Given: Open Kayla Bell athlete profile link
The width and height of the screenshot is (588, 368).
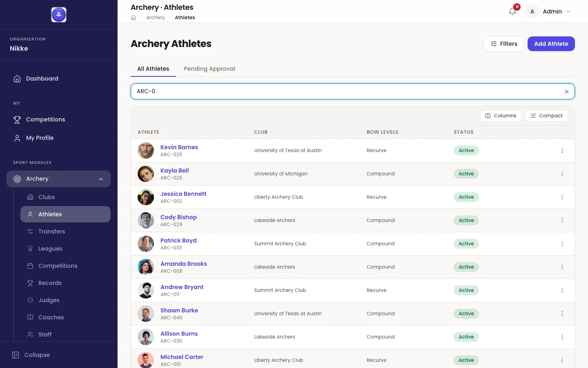Looking at the screenshot, I should pos(175,171).
